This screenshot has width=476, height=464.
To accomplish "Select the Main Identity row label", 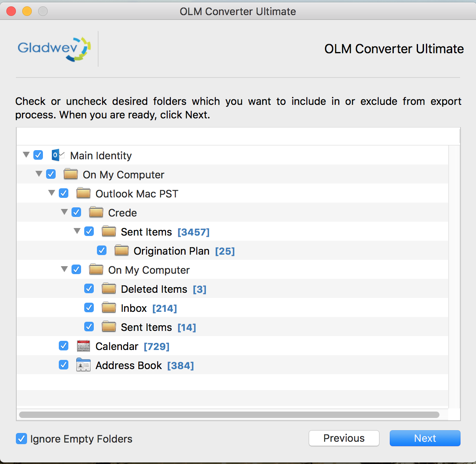I will pyautogui.click(x=101, y=156).
